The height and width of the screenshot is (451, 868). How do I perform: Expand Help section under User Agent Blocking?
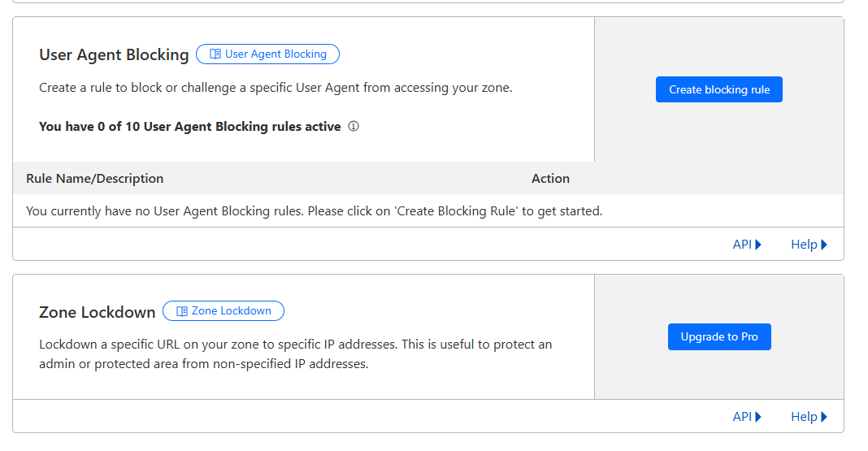[x=809, y=245]
